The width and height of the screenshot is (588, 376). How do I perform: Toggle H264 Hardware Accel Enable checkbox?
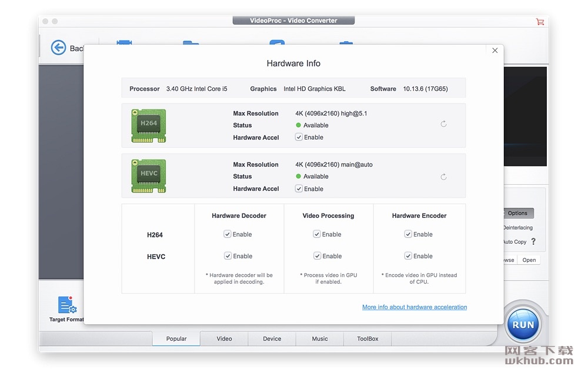(x=299, y=137)
